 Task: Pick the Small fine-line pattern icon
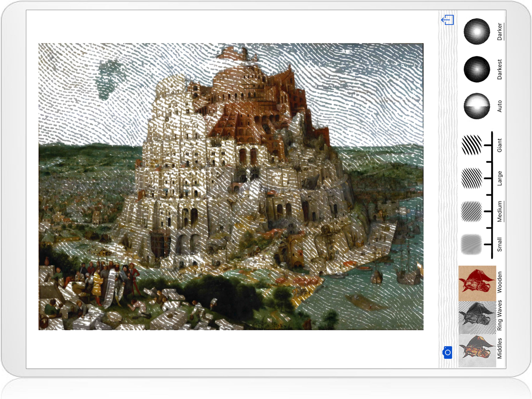click(x=471, y=244)
